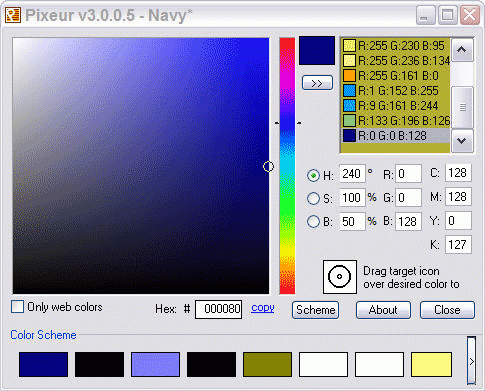Pick the navy blue scheme swatch
485x391 pixels.
pyautogui.click(x=43, y=365)
